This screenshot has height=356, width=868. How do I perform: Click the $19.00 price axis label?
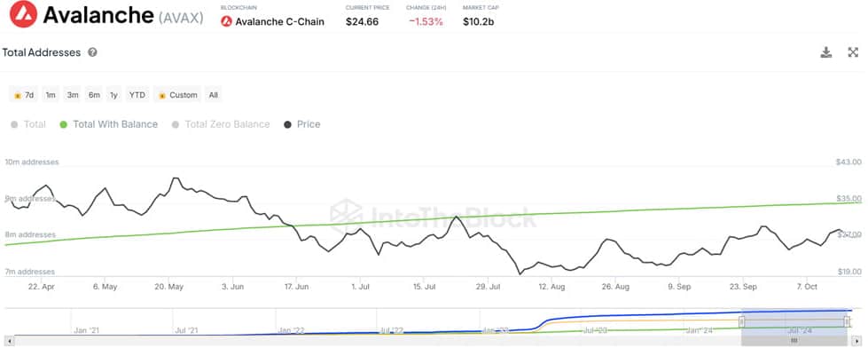848,272
